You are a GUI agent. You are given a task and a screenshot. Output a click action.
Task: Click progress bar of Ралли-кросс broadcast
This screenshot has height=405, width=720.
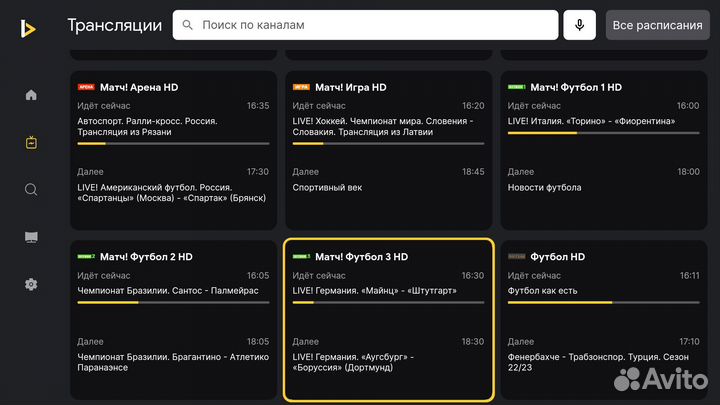173,143
